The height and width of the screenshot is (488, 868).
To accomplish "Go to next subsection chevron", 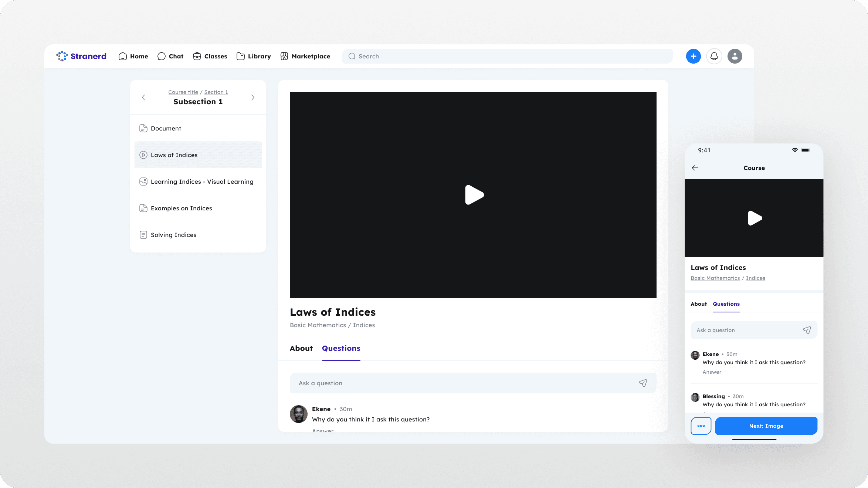I will coord(253,97).
